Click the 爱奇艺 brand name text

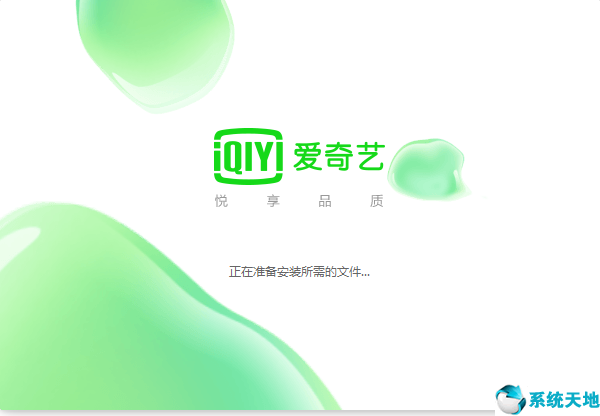[x=339, y=157]
